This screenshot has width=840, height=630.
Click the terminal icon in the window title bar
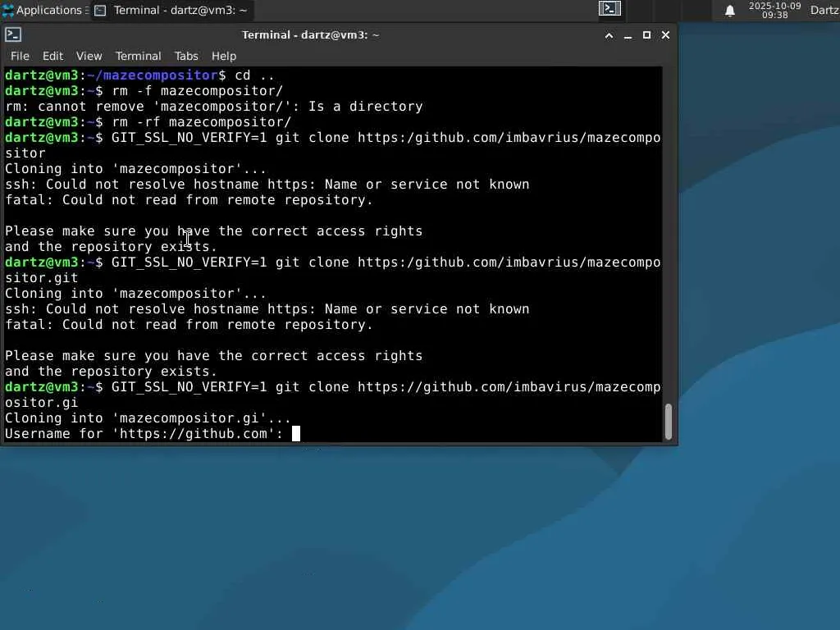point(13,34)
